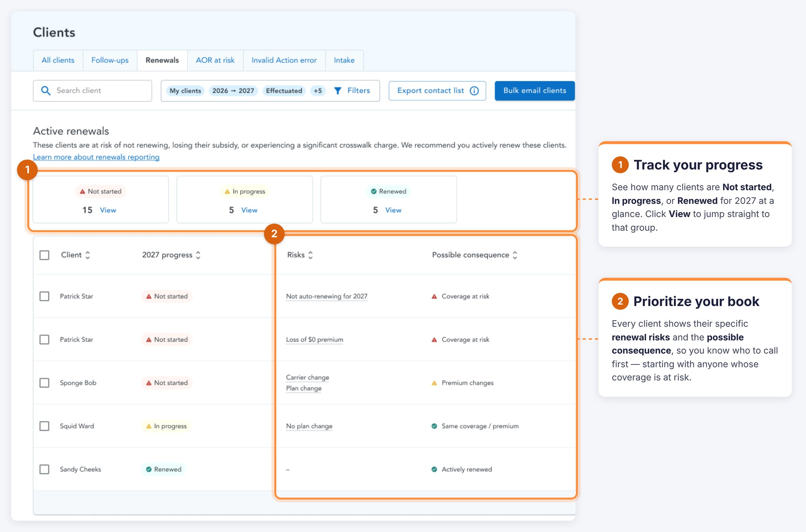
Task: Click green check icon beside Actively renewed
Action: [434, 469]
